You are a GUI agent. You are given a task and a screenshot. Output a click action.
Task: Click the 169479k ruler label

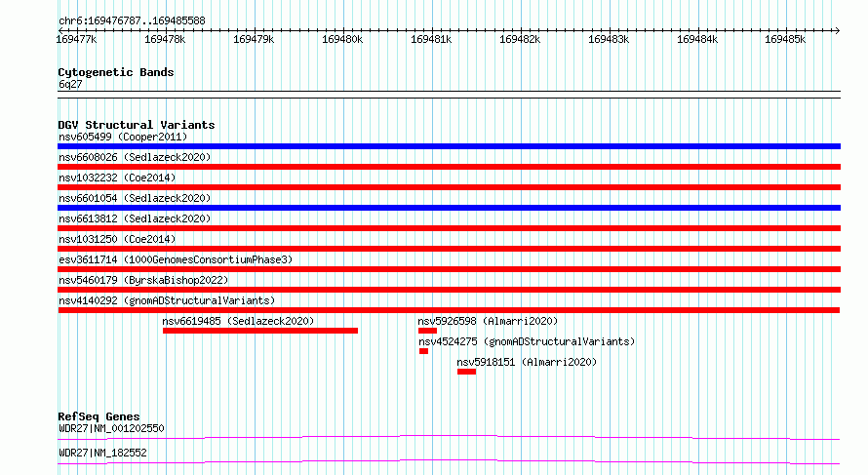pos(254,39)
